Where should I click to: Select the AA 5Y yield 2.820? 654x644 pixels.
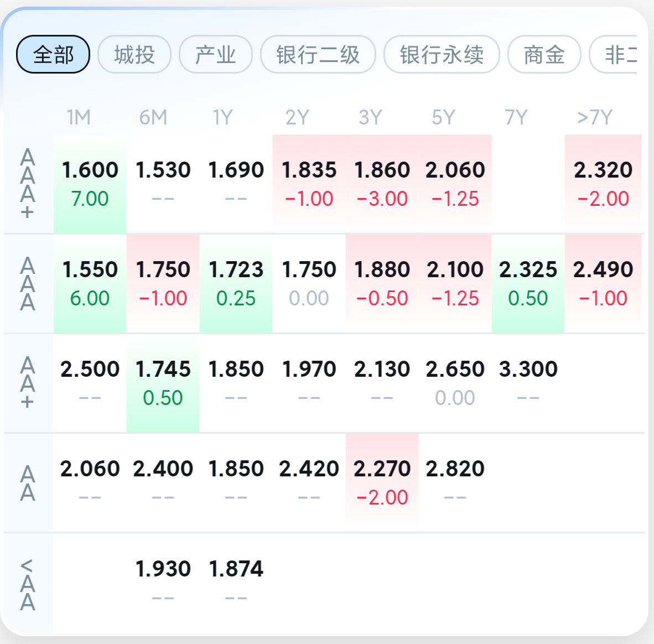point(455,482)
